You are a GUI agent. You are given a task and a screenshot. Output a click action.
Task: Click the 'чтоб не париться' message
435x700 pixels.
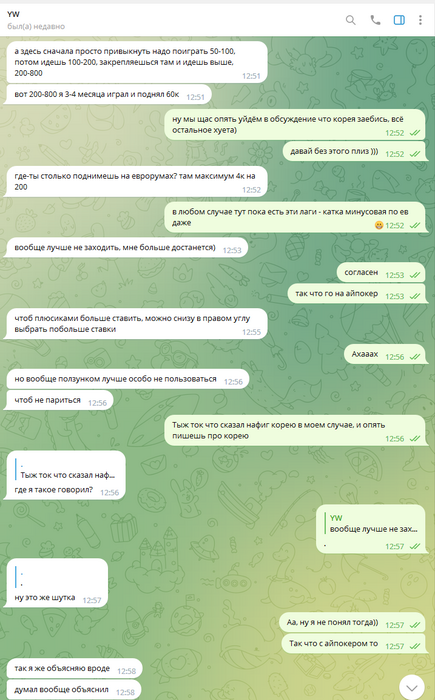pos(59,401)
